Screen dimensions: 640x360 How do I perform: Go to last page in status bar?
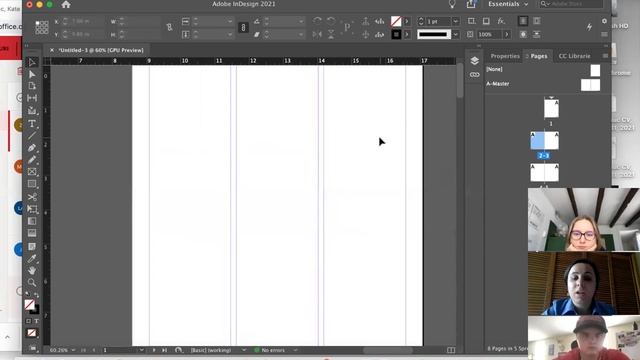[164, 350]
